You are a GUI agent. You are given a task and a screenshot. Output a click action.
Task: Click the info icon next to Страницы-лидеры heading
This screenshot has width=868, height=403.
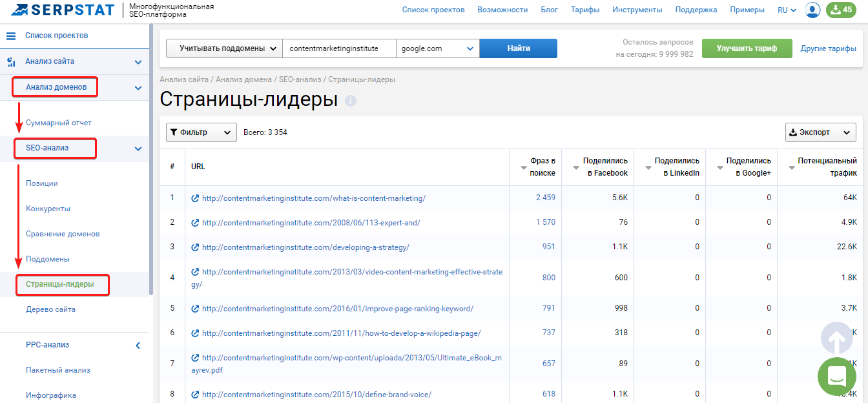pyautogui.click(x=351, y=101)
